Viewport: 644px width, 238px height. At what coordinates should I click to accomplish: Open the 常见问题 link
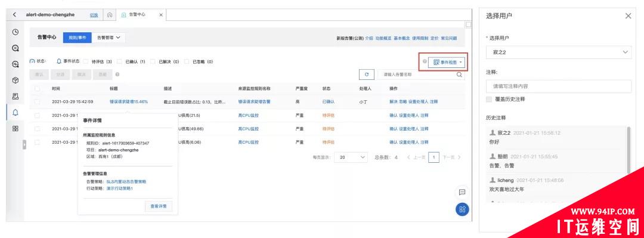[x=449, y=38]
